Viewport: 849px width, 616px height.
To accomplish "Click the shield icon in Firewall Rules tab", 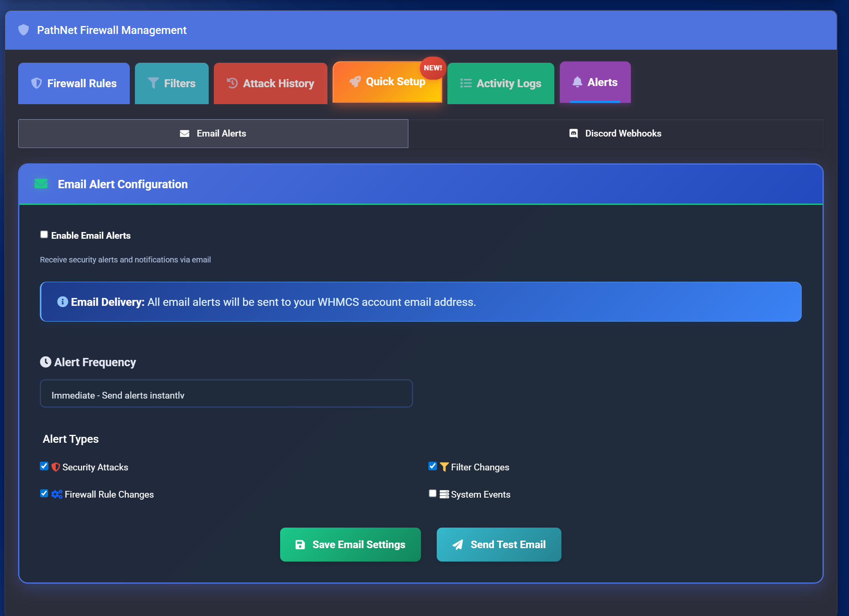I will [36, 83].
